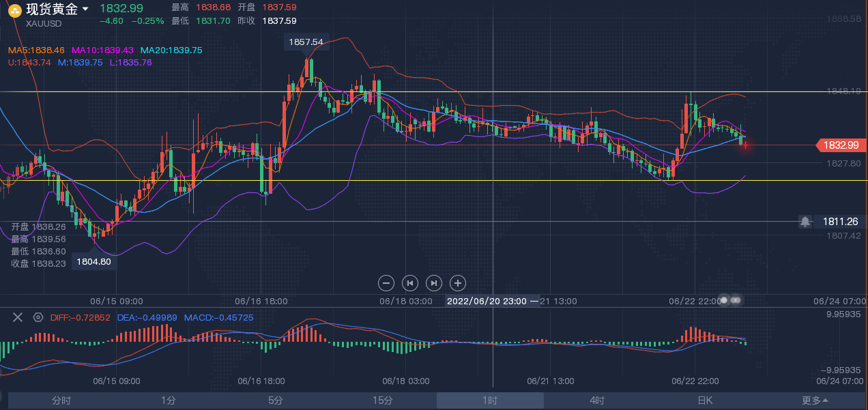Image resolution: width=868 pixels, height=410 pixels.
Task: Select the 4时 timeframe tab
Action: (x=597, y=400)
